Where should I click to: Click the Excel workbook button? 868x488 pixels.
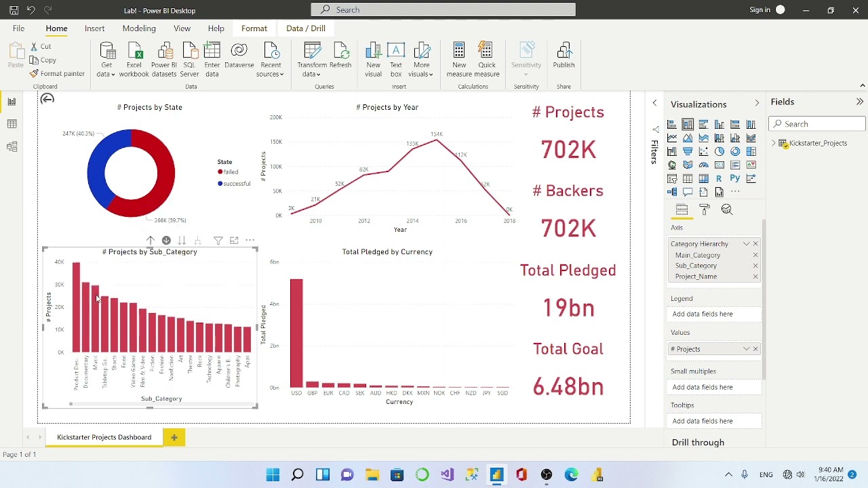tap(134, 60)
